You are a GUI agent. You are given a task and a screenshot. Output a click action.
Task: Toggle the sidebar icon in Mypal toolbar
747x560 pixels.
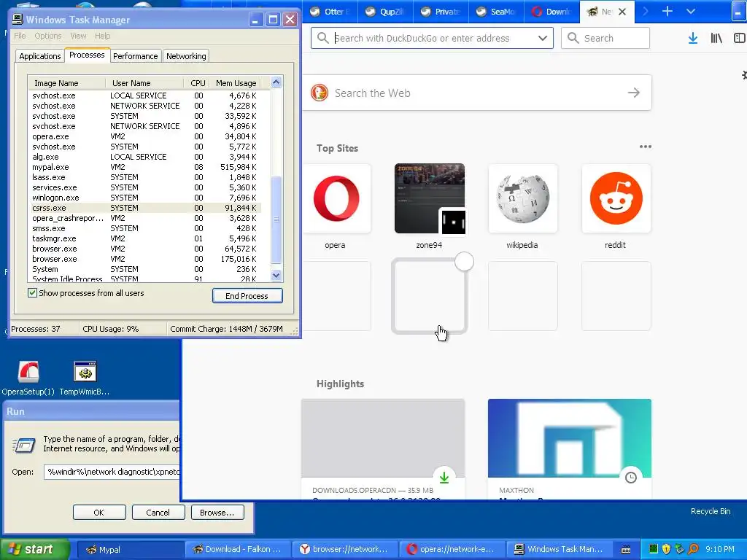[x=740, y=38]
